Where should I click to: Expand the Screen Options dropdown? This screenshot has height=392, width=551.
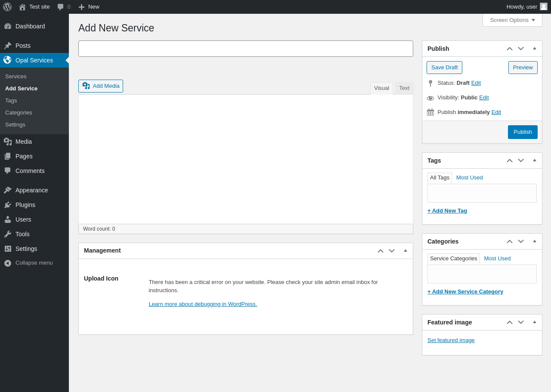(512, 20)
